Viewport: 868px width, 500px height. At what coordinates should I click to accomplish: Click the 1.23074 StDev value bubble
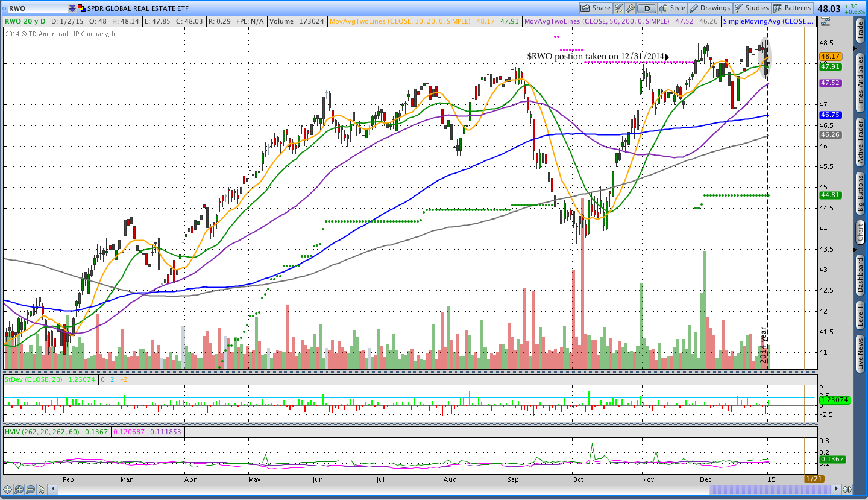(x=834, y=400)
